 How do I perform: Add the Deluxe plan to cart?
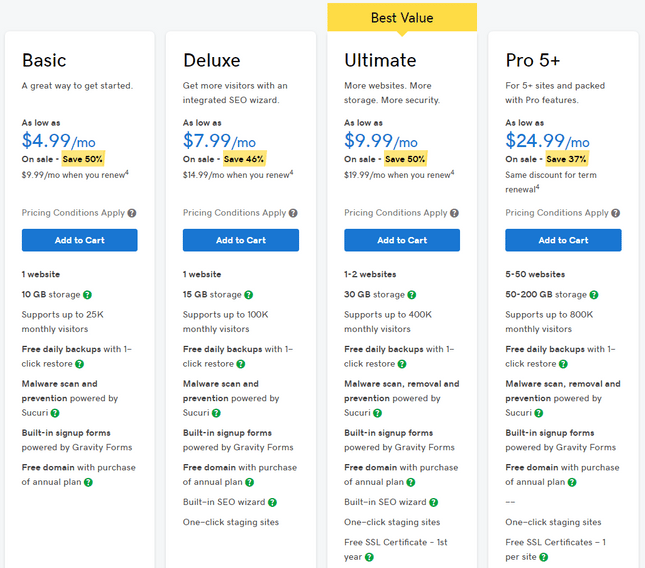click(x=240, y=240)
